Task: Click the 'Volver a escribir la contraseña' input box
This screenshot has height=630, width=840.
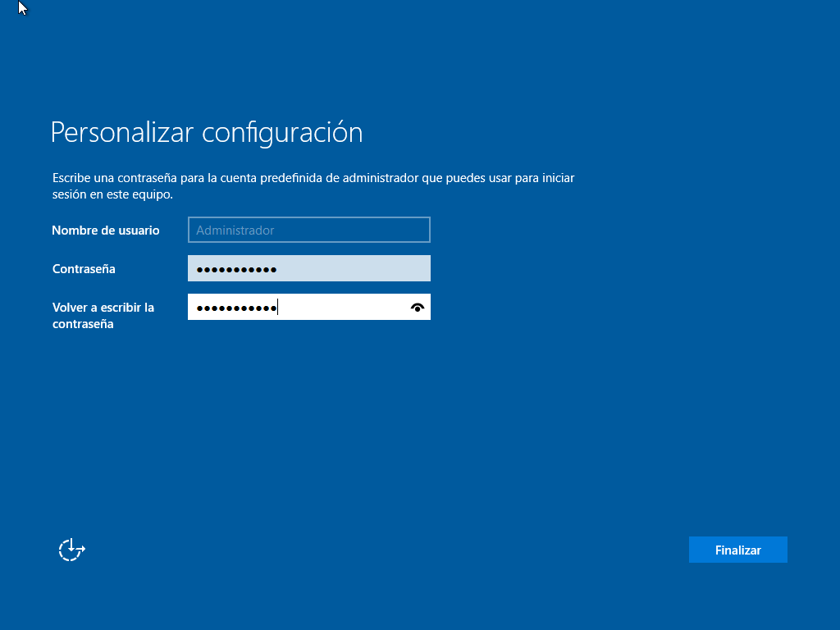Action: 308,308
